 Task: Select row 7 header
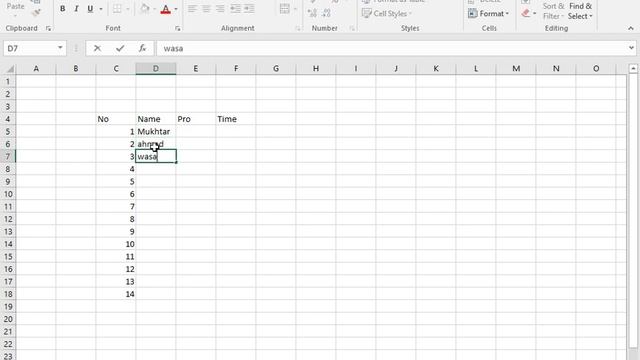tap(8, 156)
